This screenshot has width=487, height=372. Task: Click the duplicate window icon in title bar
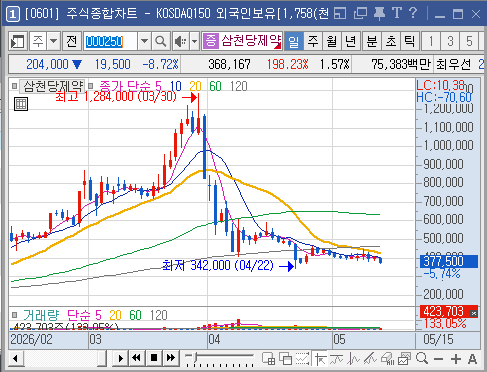(360, 14)
